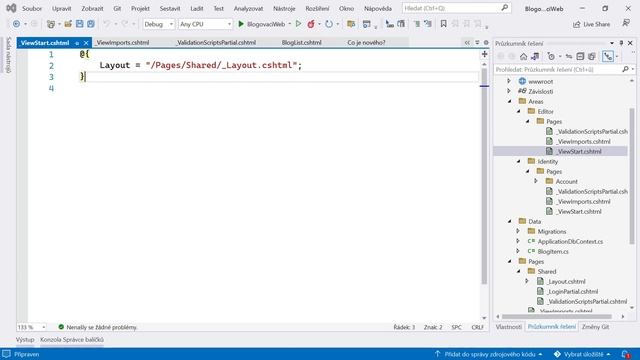Pin the Průzkumník řešení panel
Image resolution: width=640 pixels, height=360 pixels.
pos(621,43)
